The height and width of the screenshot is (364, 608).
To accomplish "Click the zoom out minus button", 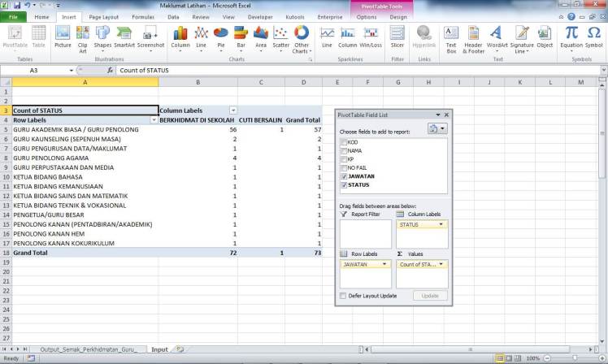I will click(x=547, y=358).
